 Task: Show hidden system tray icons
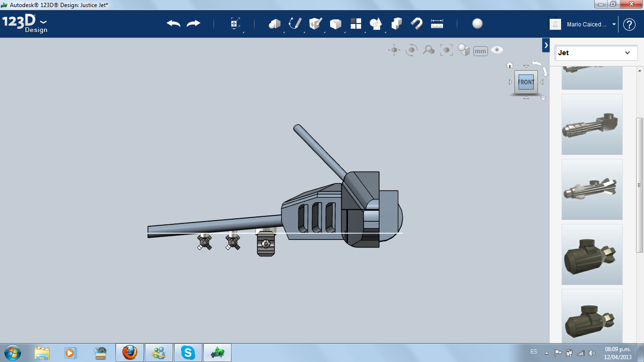(547, 353)
